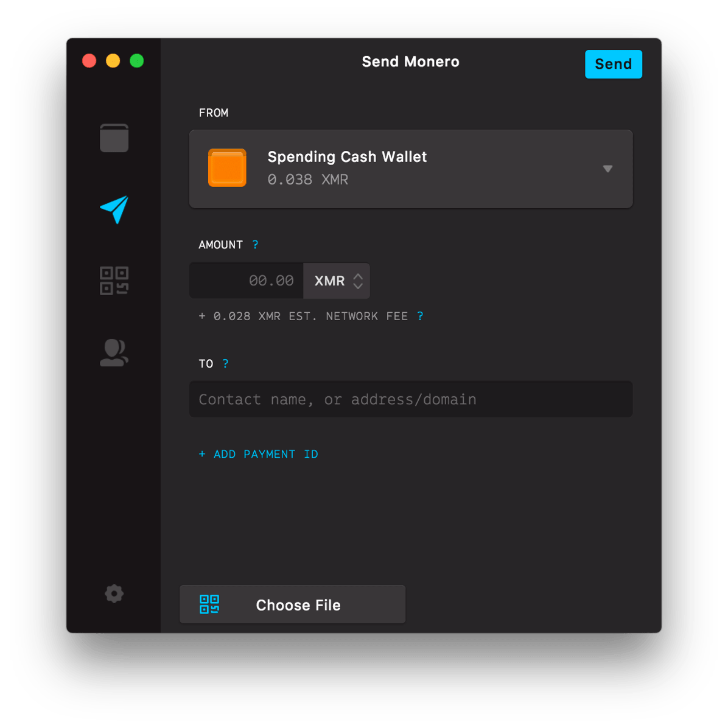Click the help icon next to TO

pyautogui.click(x=225, y=363)
